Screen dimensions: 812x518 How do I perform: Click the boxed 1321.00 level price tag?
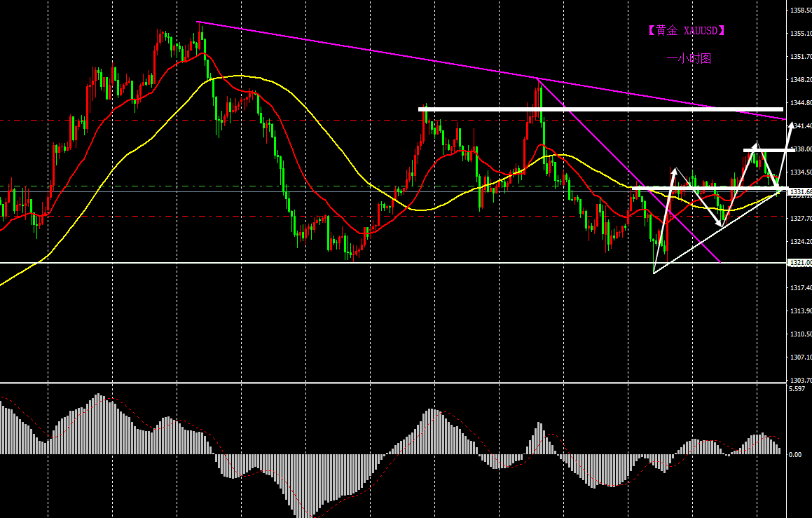[800, 263]
